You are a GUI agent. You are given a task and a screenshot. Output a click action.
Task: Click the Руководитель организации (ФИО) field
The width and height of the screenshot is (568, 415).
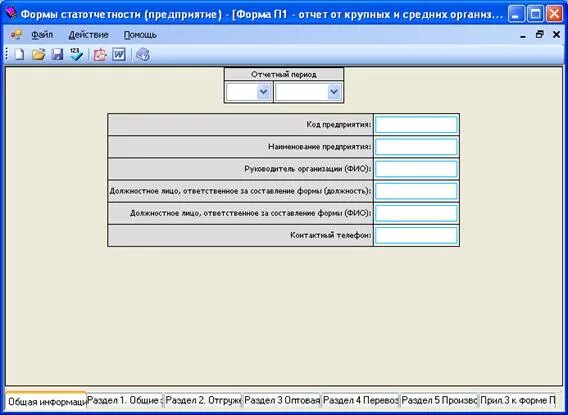pyautogui.click(x=416, y=169)
